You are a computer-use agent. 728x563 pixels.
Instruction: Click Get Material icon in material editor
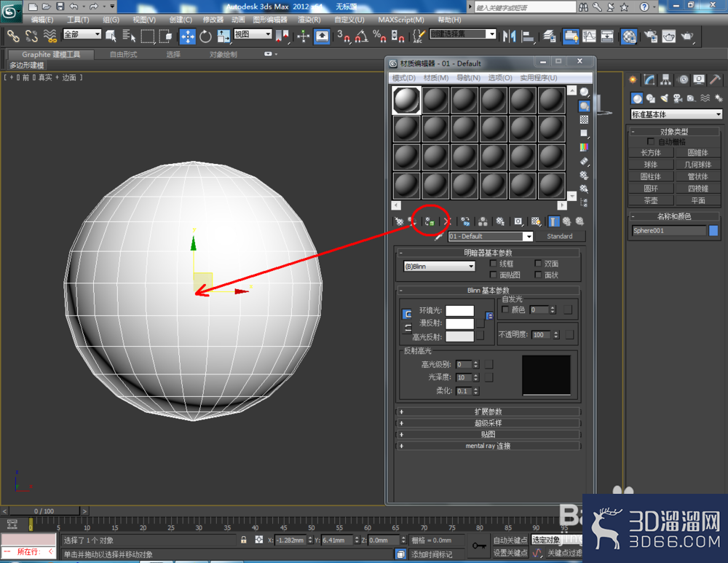pyautogui.click(x=399, y=221)
